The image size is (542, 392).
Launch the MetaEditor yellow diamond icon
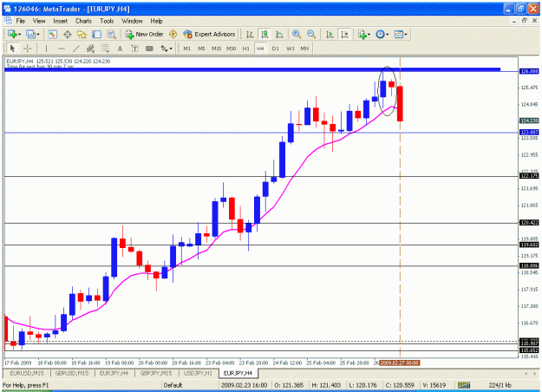click(x=173, y=34)
